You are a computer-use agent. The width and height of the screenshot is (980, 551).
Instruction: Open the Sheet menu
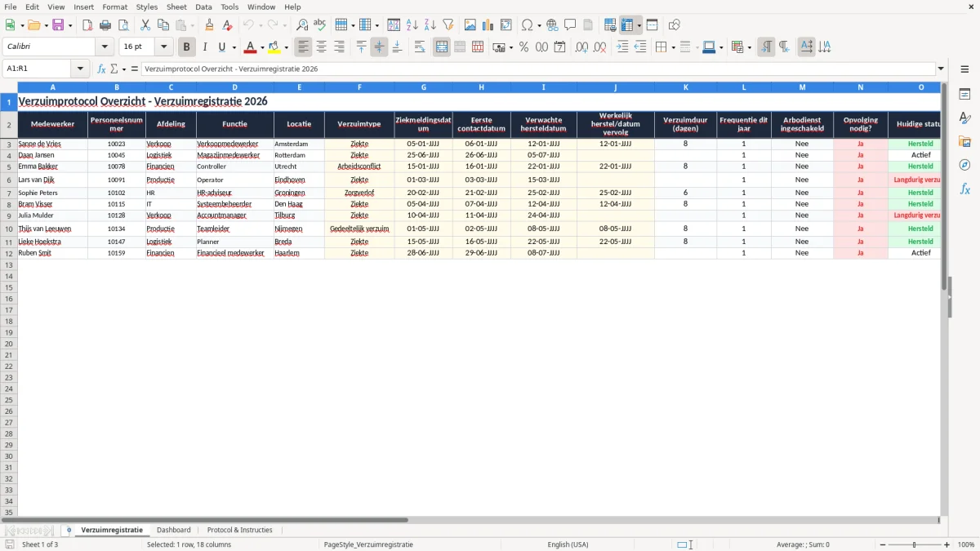(176, 7)
